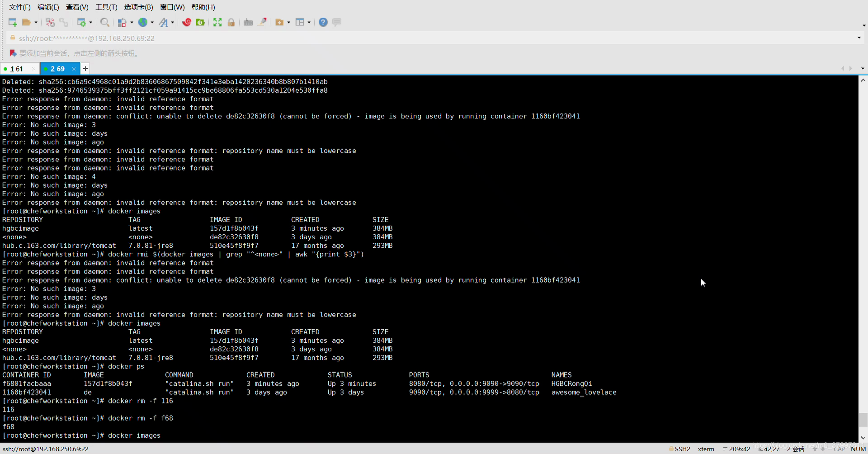Click the Find magnifier icon
868x454 pixels.
tap(104, 22)
